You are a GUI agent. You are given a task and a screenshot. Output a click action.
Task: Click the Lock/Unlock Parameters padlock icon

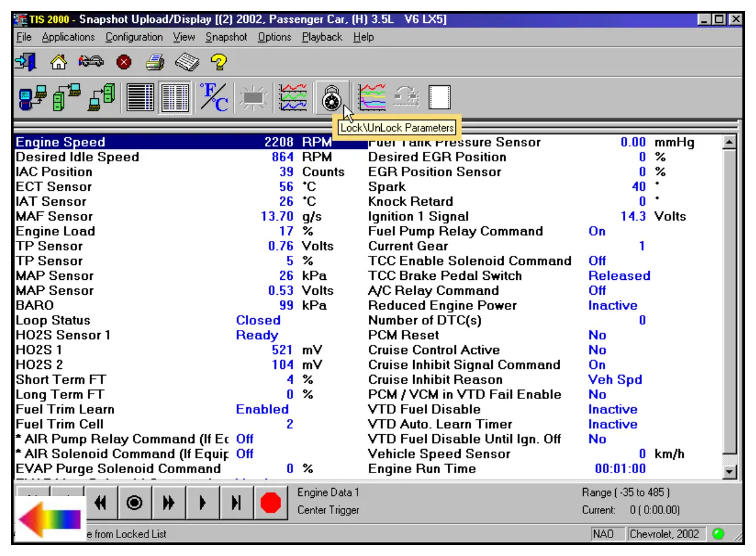(x=332, y=98)
